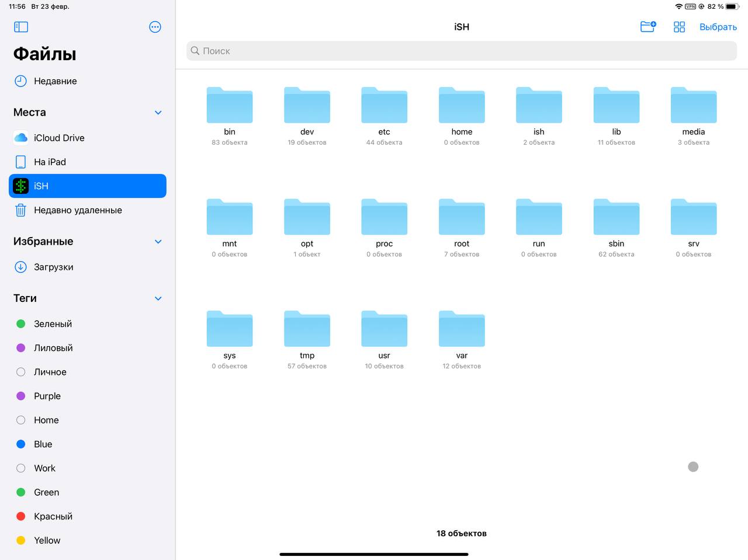This screenshot has width=748, height=560.
Task: Focus the Поиск search field
Action: tap(462, 51)
